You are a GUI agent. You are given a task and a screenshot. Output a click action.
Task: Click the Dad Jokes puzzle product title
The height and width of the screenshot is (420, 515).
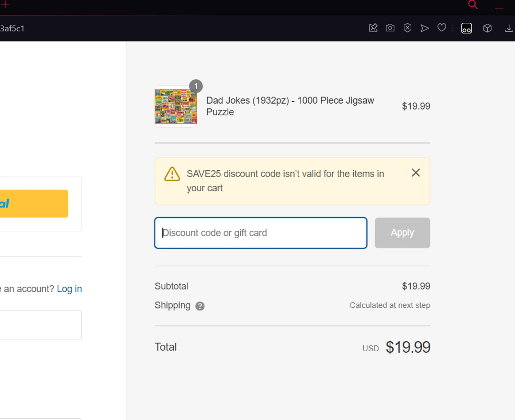pos(290,106)
